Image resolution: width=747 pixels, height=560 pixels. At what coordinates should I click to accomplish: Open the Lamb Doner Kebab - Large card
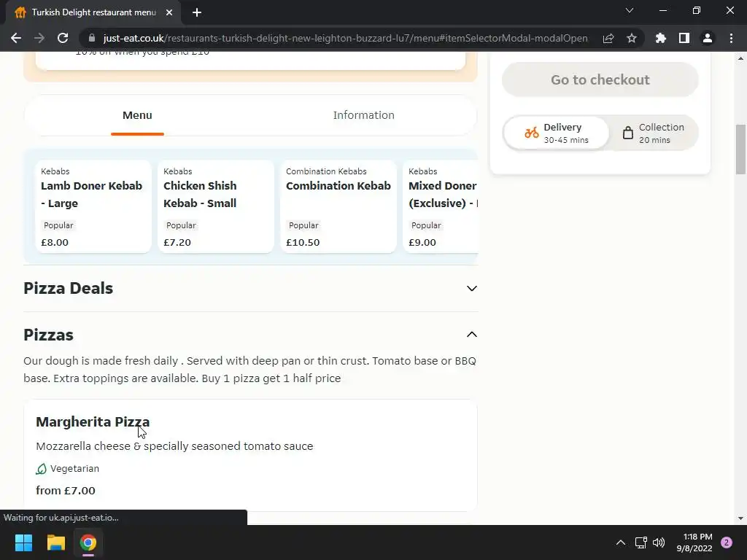point(93,206)
